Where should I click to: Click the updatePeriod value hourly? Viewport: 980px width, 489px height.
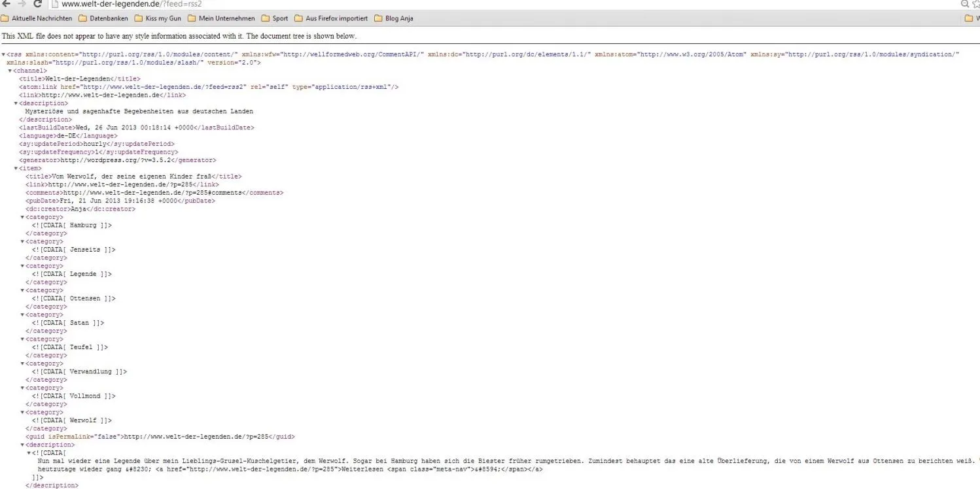94,144
